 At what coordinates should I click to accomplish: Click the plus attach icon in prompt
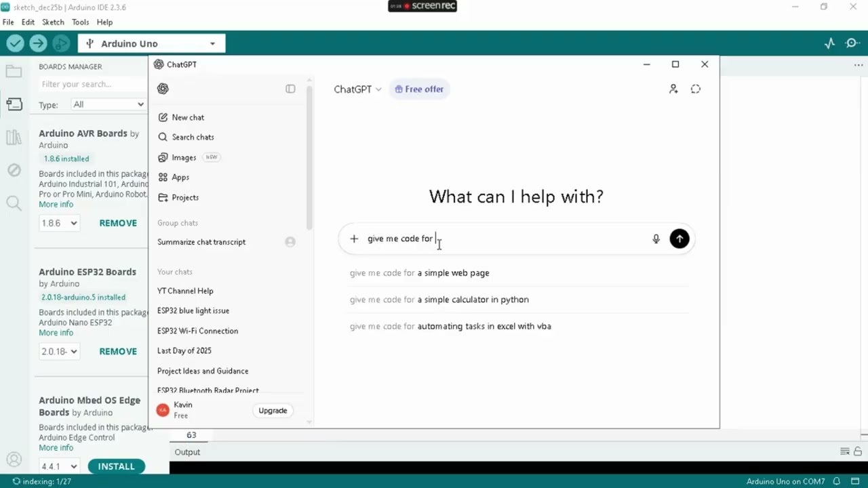[354, 239]
